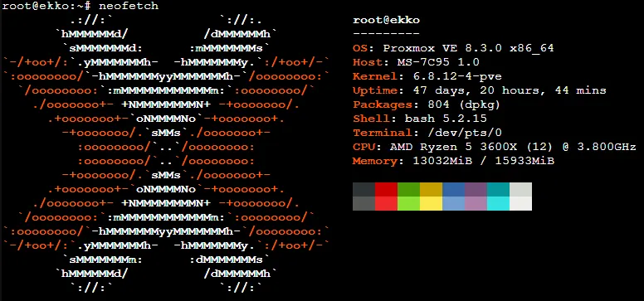Click the bright red block, bottom row
644x301 pixels.
pos(386,203)
